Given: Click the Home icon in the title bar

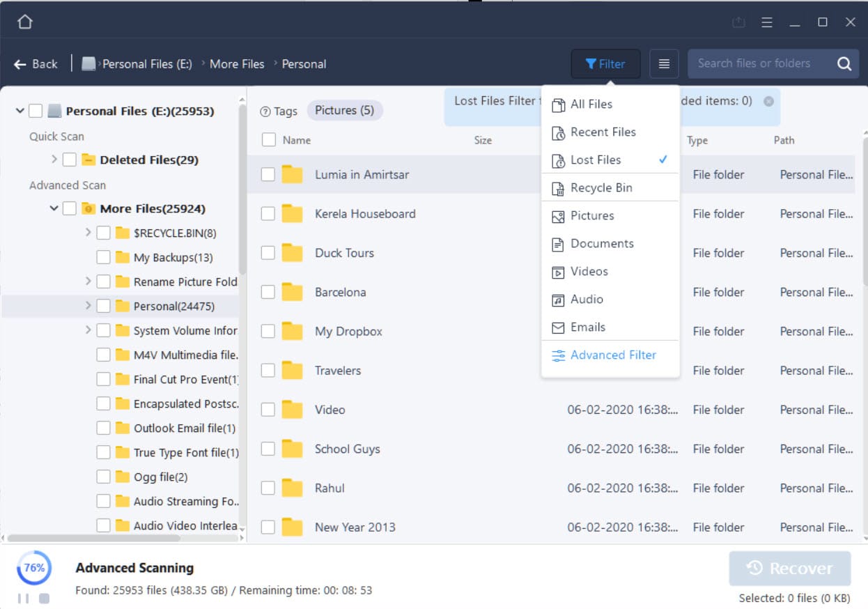Looking at the screenshot, I should pos(25,21).
